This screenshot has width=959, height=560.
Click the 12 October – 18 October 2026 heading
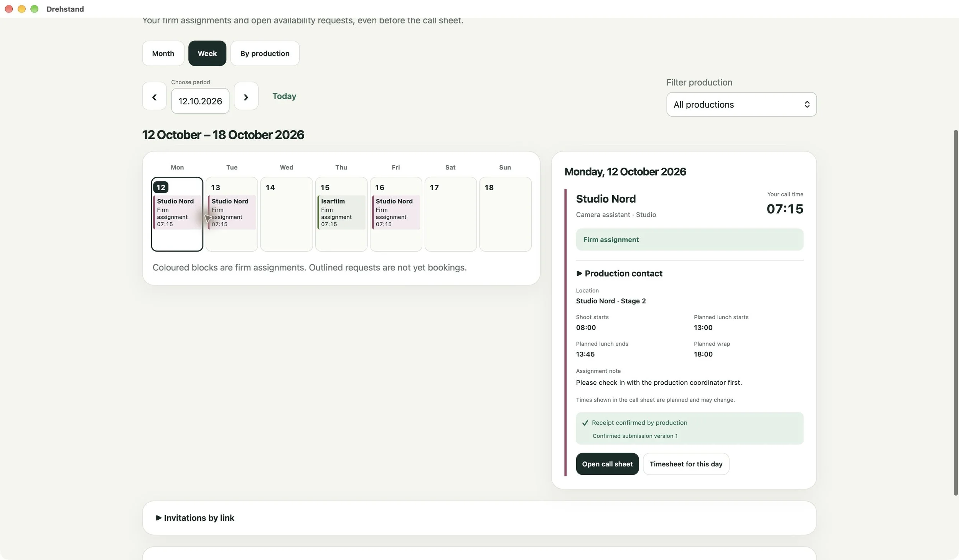[x=223, y=135]
